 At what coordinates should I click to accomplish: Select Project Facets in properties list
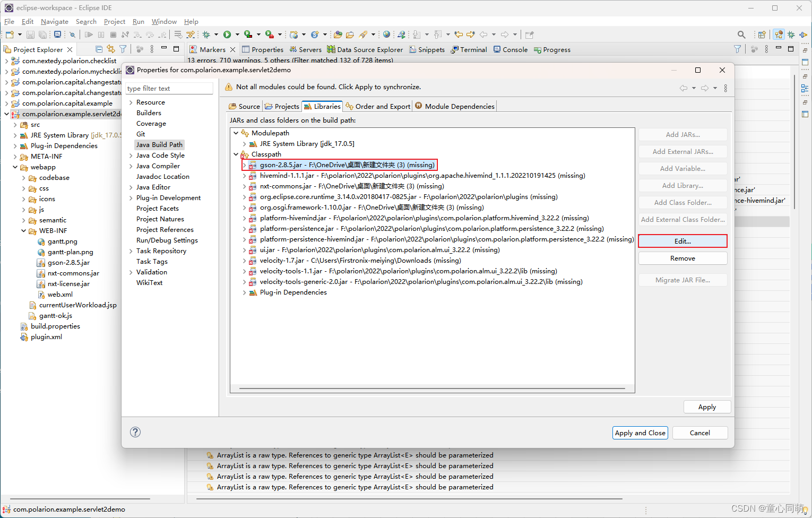158,209
